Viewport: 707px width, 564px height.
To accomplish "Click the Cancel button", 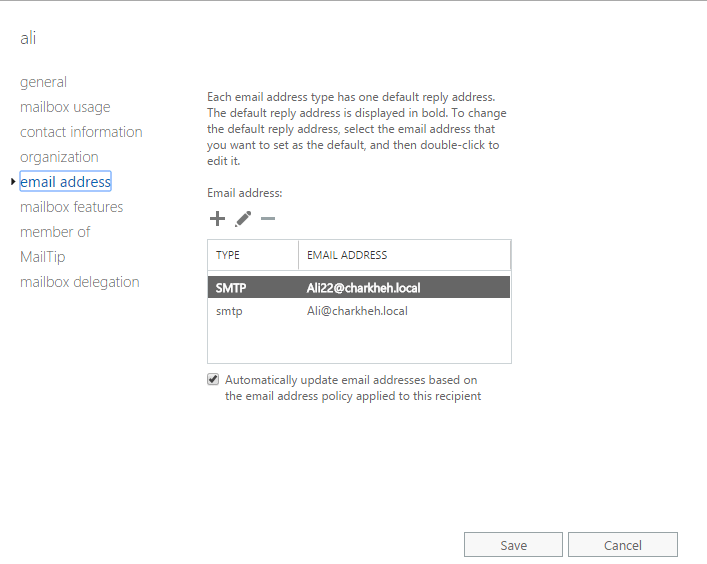I will pos(623,545).
